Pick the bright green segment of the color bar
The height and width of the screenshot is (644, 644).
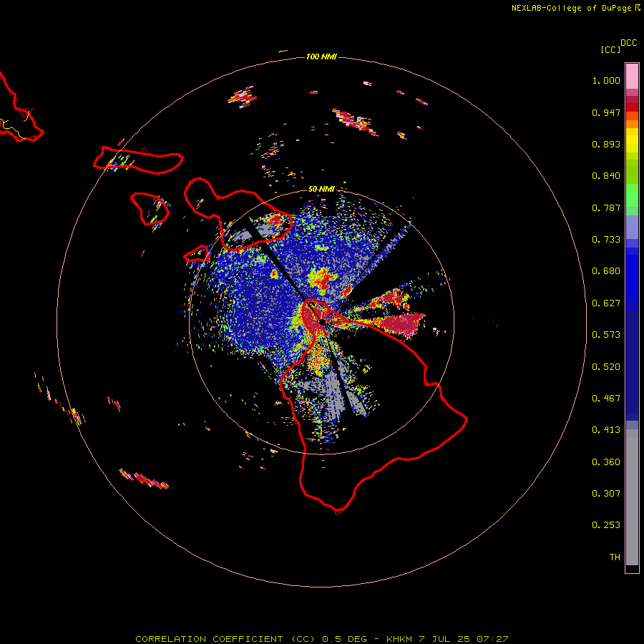click(632, 195)
